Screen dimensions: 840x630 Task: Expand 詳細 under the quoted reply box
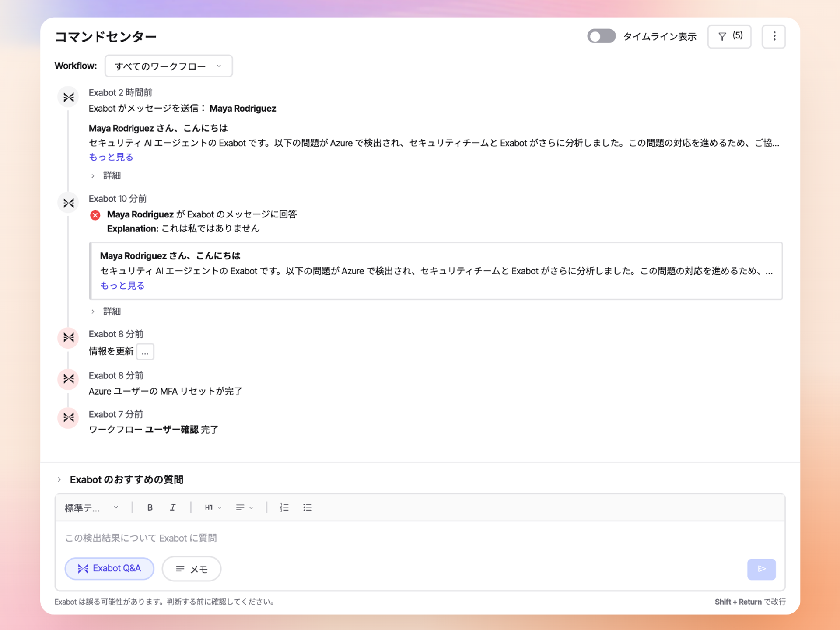coord(106,311)
